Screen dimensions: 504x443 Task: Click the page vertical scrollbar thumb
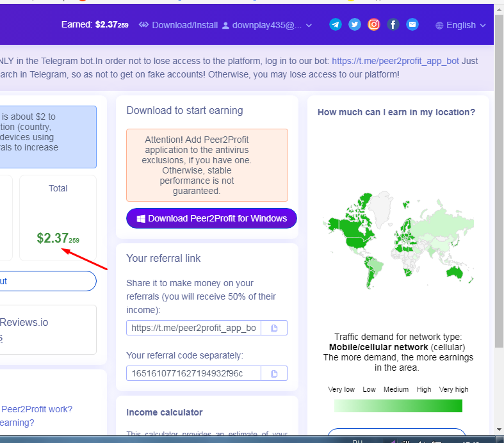coord(499,181)
